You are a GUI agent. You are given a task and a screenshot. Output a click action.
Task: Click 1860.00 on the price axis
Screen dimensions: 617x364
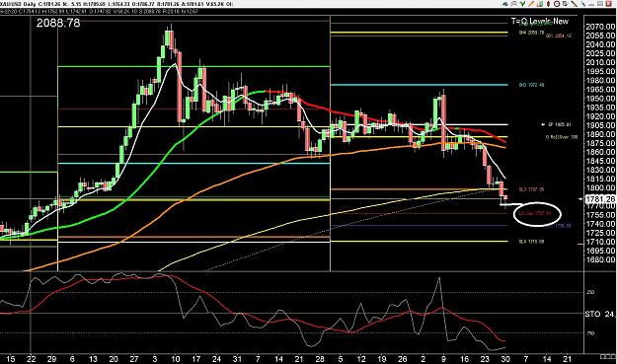tap(600, 152)
